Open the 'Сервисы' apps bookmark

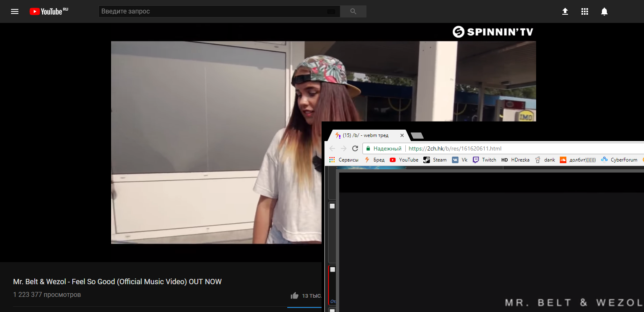pos(344,160)
